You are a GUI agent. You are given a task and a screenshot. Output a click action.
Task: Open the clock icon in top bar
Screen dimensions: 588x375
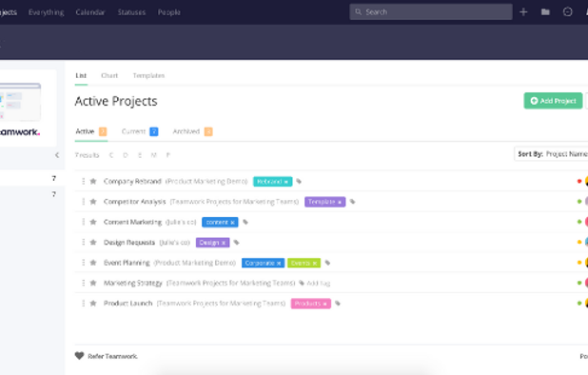pyautogui.click(x=567, y=12)
